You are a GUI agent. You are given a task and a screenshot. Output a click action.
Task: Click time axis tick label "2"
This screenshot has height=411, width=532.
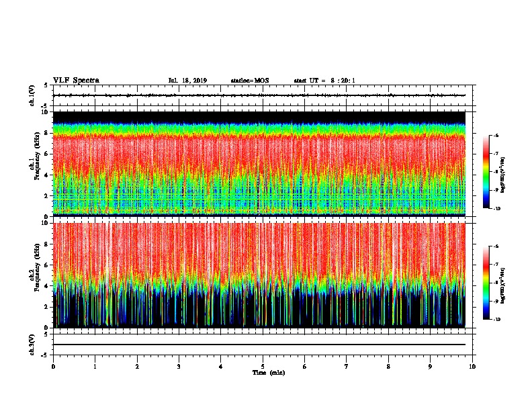(x=137, y=367)
